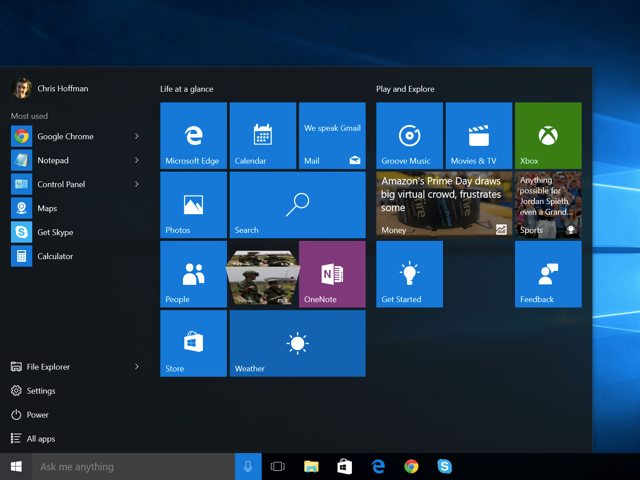The width and height of the screenshot is (640, 480).
Task: Open the OneNote tile
Action: (x=332, y=274)
